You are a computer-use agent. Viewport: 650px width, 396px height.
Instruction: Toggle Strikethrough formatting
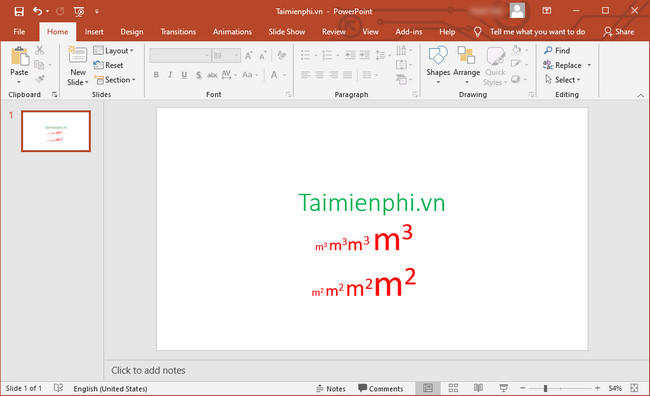click(212, 75)
